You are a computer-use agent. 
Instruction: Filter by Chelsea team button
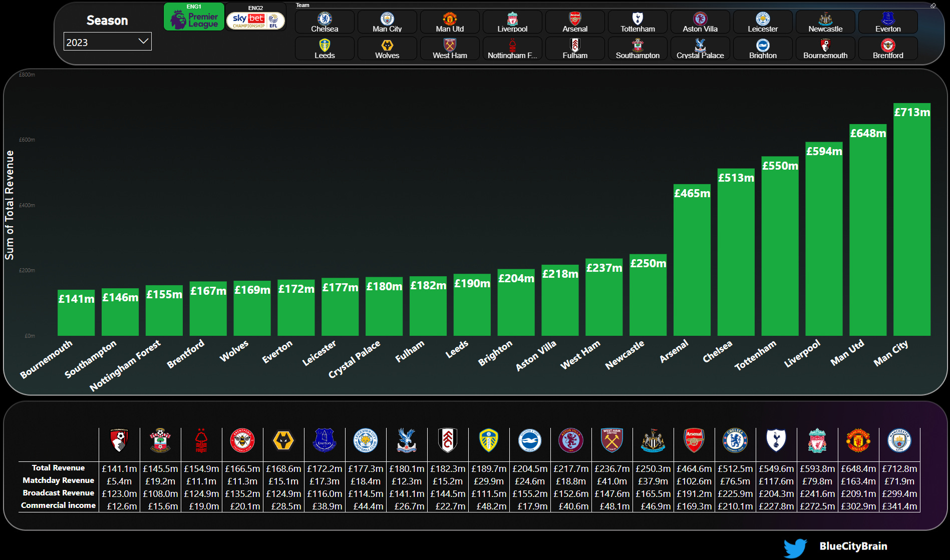click(325, 22)
